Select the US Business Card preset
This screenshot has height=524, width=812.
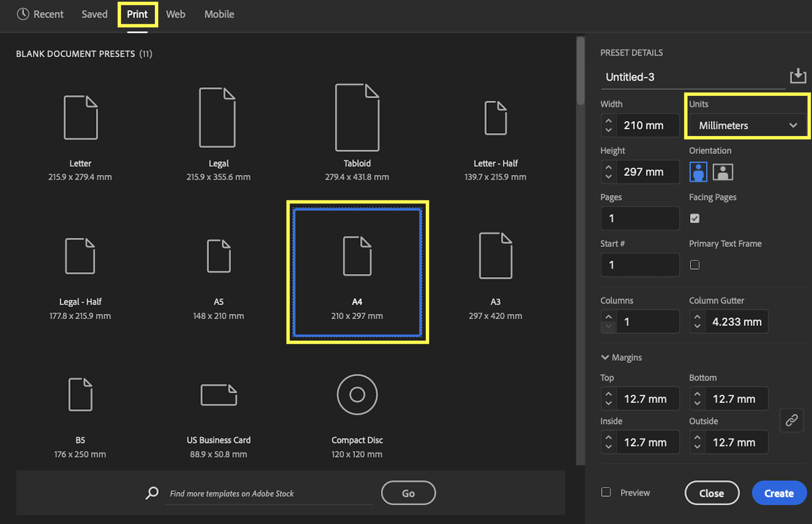coord(218,395)
